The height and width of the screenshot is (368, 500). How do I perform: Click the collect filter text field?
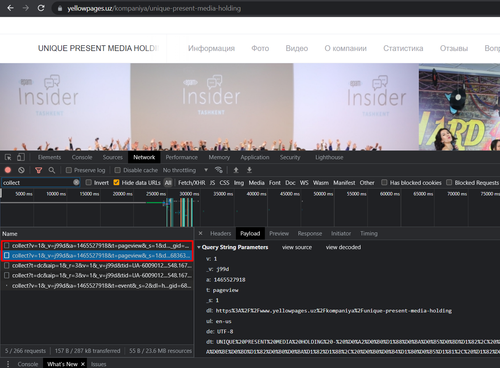[x=37, y=183]
